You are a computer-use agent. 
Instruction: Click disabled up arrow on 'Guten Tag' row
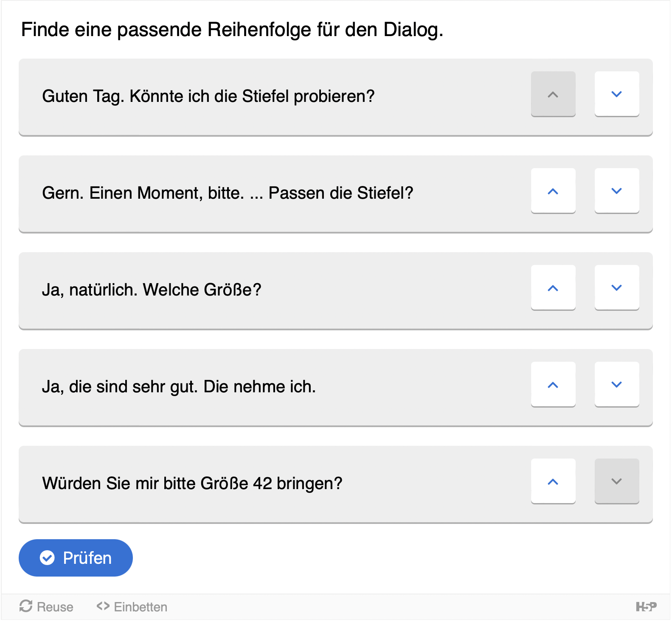coord(553,94)
